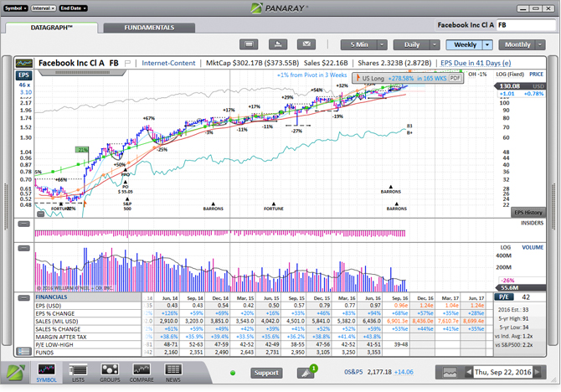Collapse the insiders panel with minus button

click(23, 224)
